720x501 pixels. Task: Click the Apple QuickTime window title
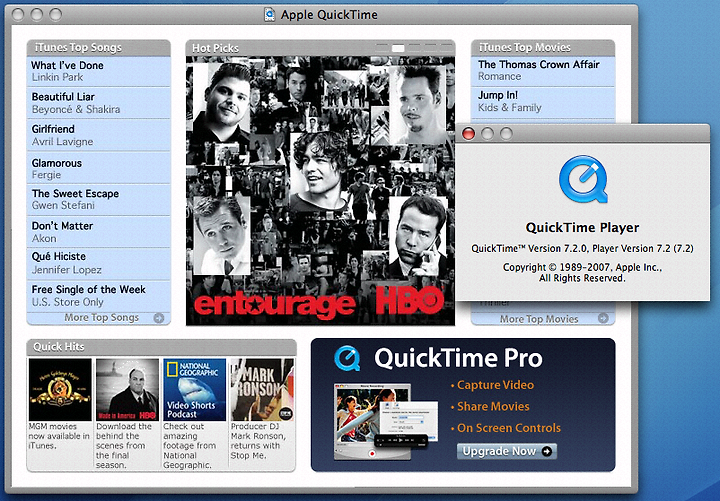point(329,15)
